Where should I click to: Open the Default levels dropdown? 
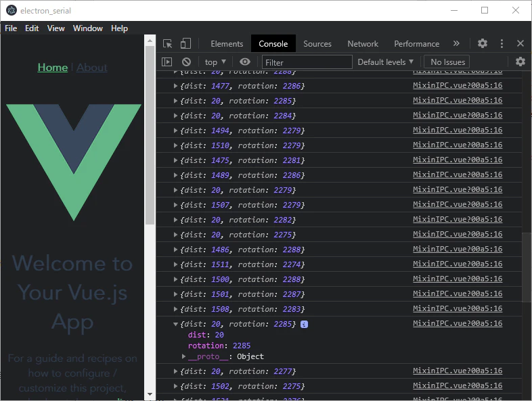pos(386,62)
